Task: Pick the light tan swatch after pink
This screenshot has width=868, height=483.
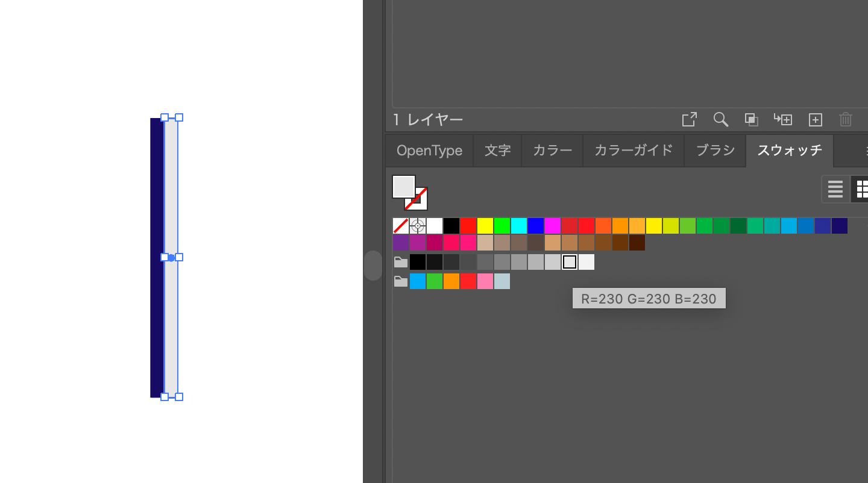Action: pyautogui.click(x=485, y=243)
